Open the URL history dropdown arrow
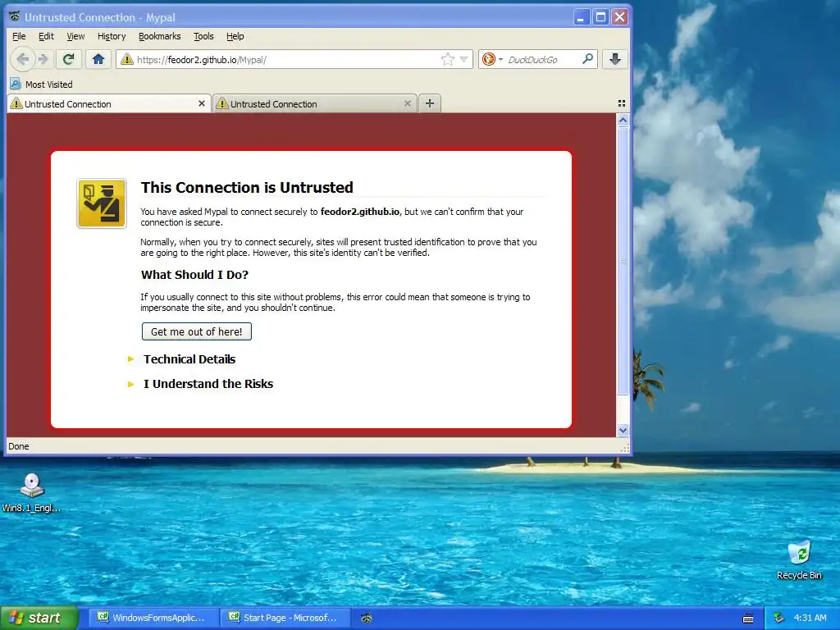Screen dimensions: 840x630 tap(464, 59)
